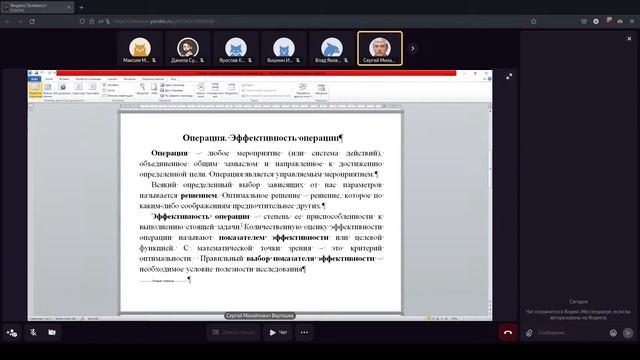Bookmark the page with star icon

(533, 21)
